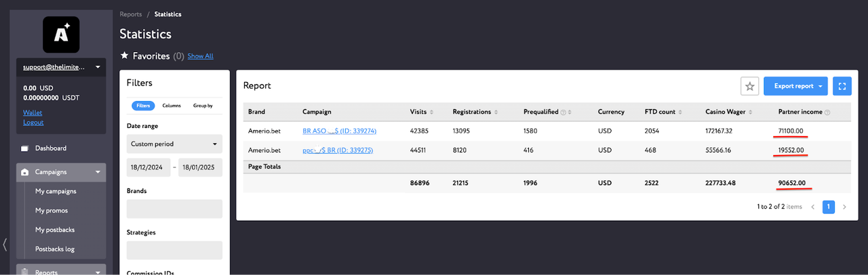Click the Logout link
The height and width of the screenshot is (275, 868).
(x=33, y=123)
